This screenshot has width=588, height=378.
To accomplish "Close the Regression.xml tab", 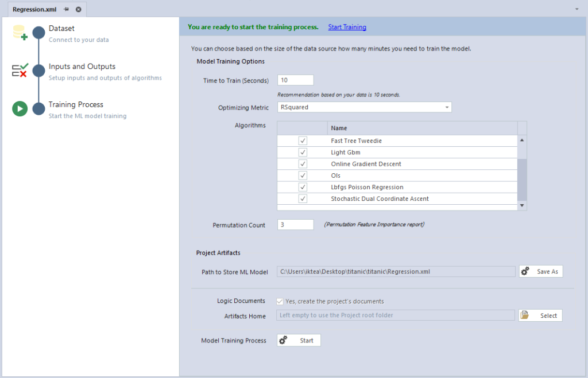I will [x=78, y=9].
